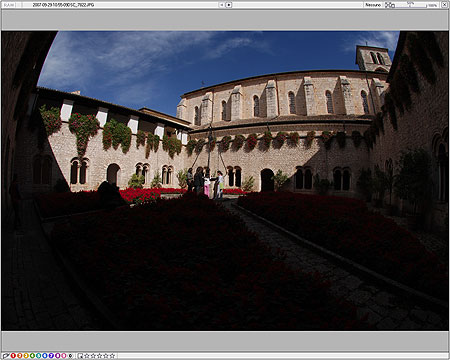This screenshot has height=360, width=450.
Task: Apply pink label number 9
Action: point(64,356)
